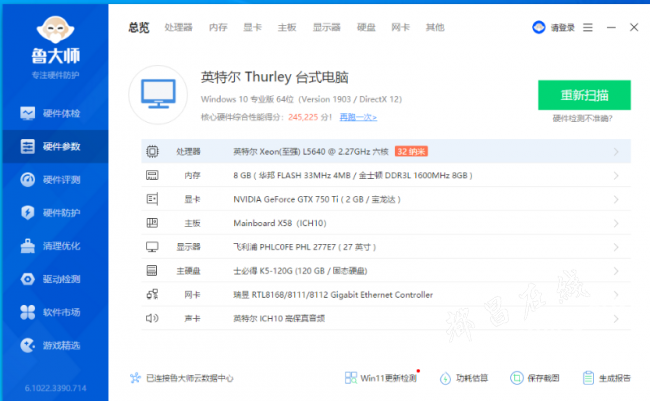Screen dimensions: 650x401
Task: Click the 显示器 monitor icon
Action: [x=152, y=247]
